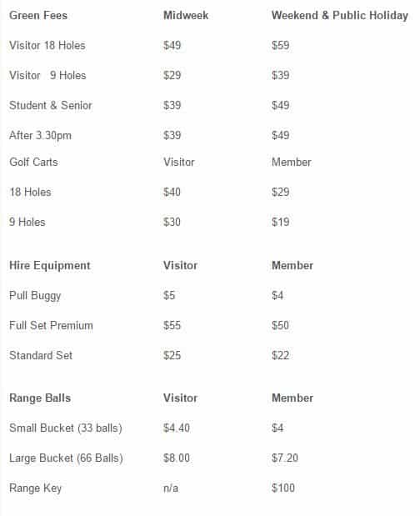The image size is (420, 516).
Task: Select Student & Senior row label
Action: coord(51,105)
